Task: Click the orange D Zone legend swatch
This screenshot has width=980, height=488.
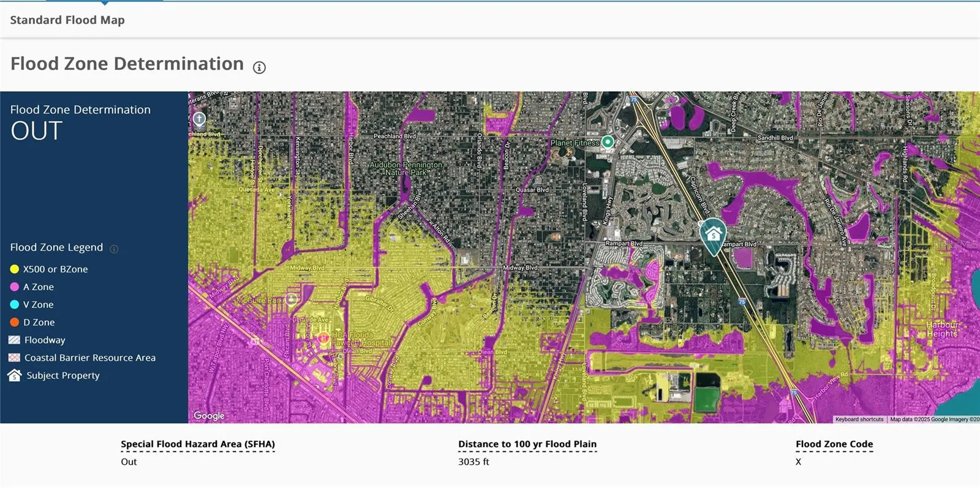Action: click(x=15, y=322)
